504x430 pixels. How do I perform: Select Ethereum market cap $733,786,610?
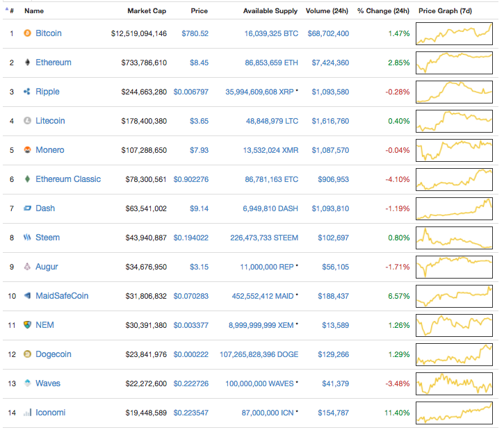(x=144, y=63)
